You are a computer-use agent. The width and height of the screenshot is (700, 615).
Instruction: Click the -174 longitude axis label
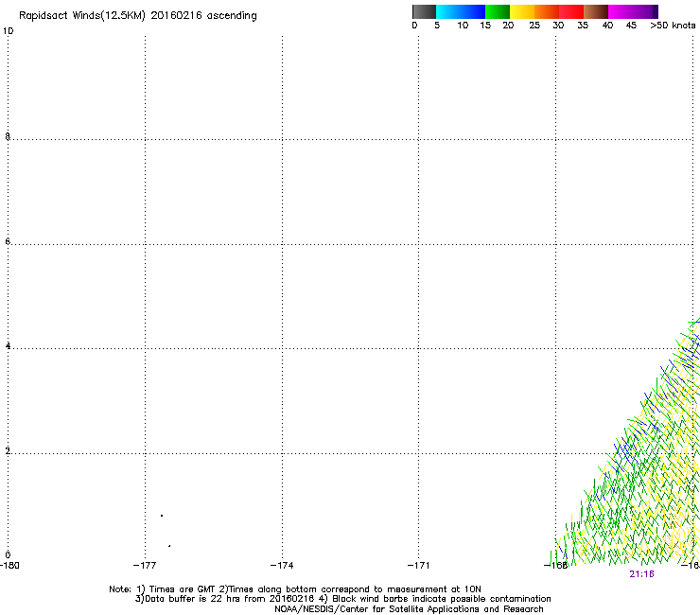(x=282, y=566)
